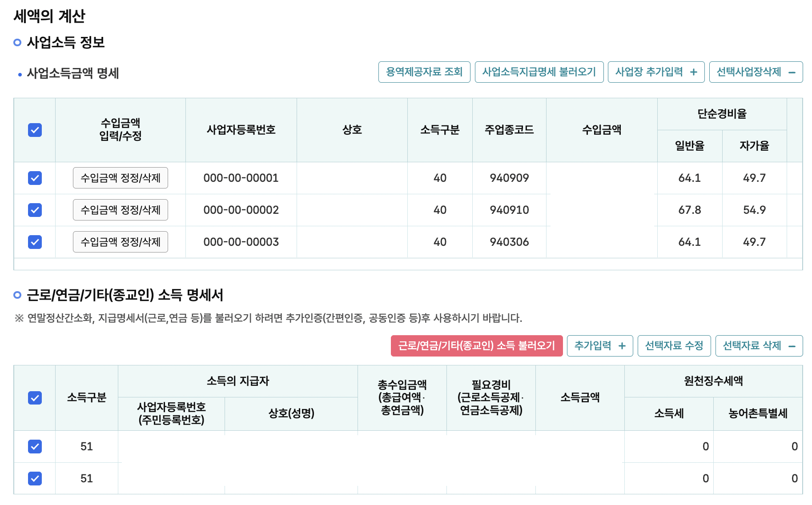812x505 pixels.
Task: Select the 주업종코드 cell showing 940909
Action: click(509, 178)
